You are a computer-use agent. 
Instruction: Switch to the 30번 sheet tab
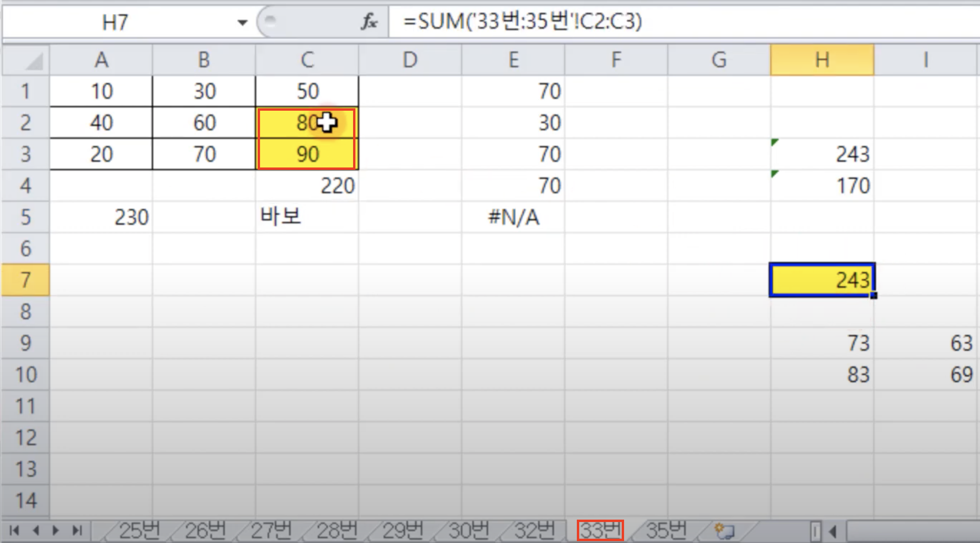469,531
